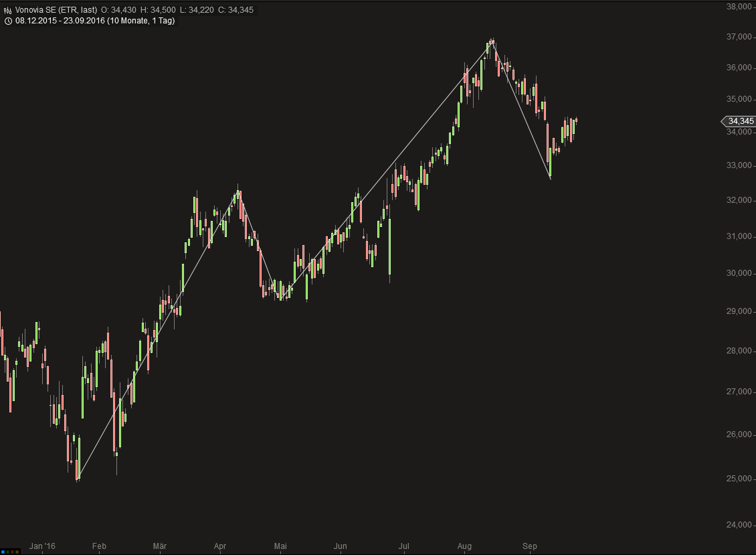Screen dimensions: 756x555
Task: Select the green square at the bottom-left corner
Action: [x=8, y=552]
